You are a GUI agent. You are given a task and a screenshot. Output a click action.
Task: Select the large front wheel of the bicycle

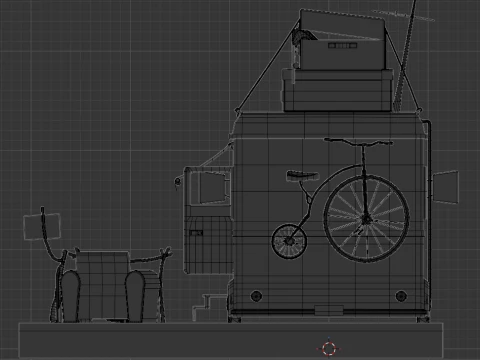click(x=367, y=219)
